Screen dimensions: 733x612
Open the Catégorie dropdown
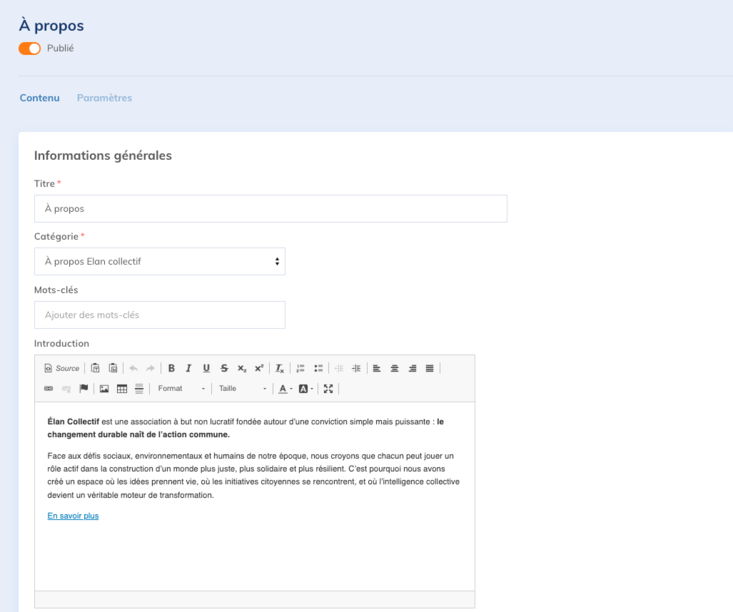click(x=160, y=261)
